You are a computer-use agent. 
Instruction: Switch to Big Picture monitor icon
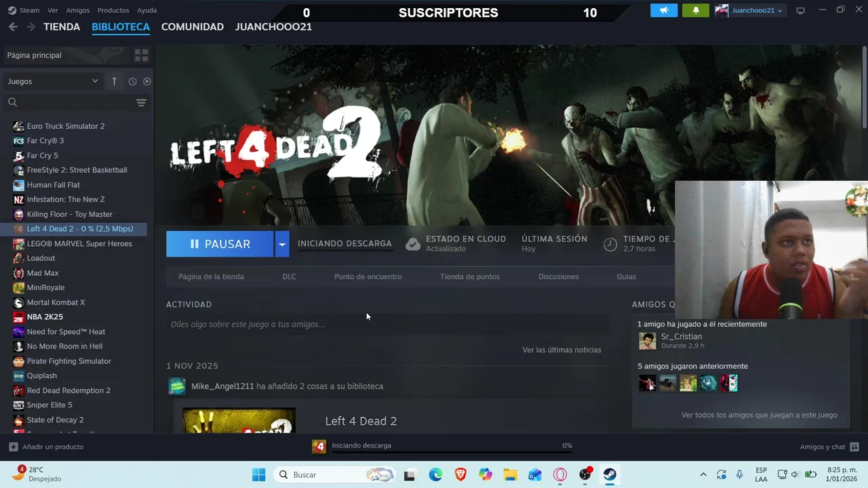800,10
